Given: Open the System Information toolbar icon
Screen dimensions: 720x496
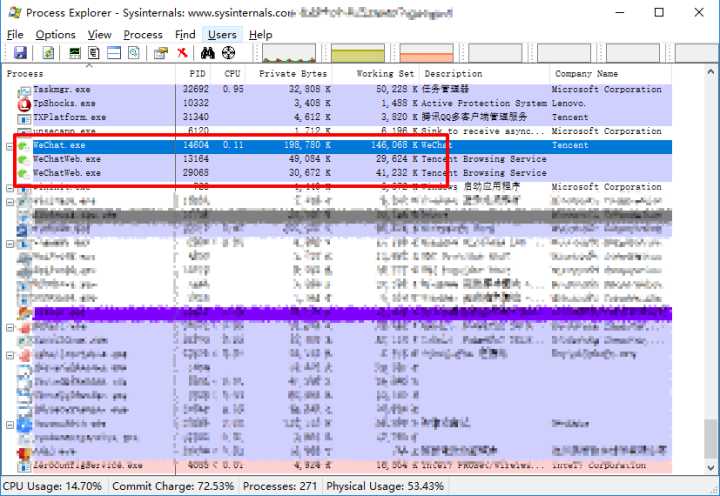Looking at the screenshot, I should (74, 53).
